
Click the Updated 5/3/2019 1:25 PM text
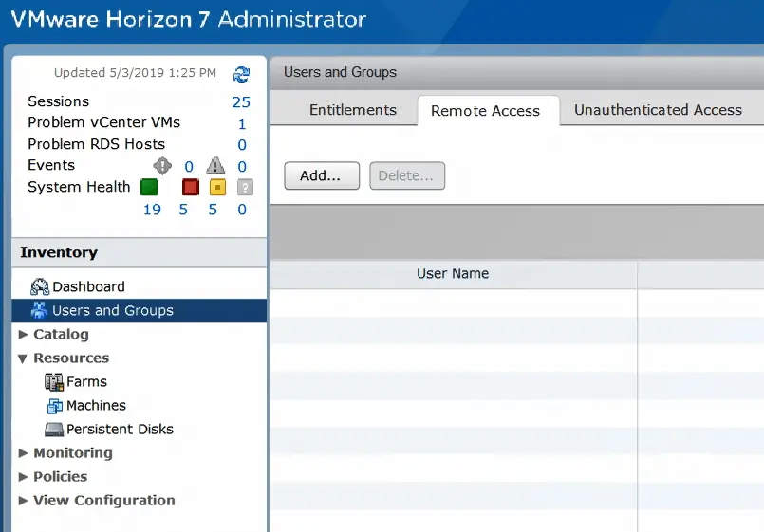135,73
